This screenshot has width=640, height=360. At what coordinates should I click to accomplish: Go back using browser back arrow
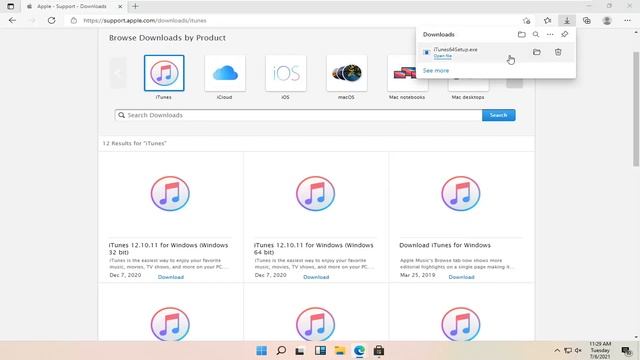(x=12, y=20)
